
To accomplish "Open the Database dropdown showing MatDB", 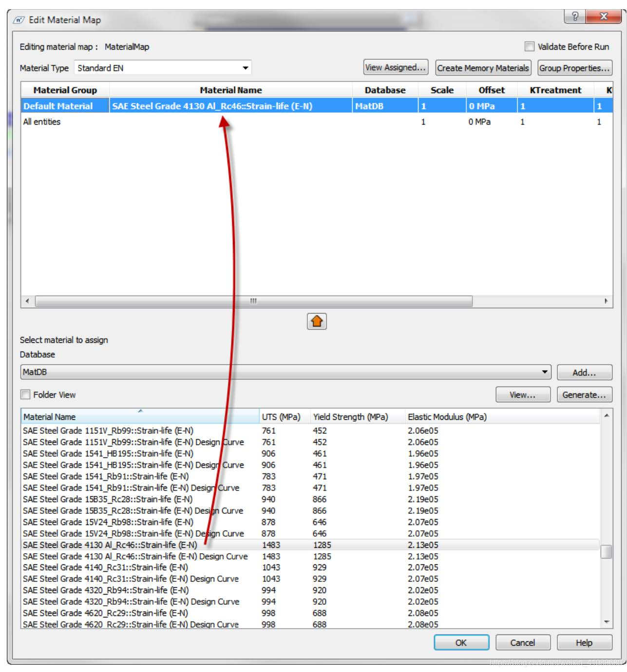I will coord(545,372).
